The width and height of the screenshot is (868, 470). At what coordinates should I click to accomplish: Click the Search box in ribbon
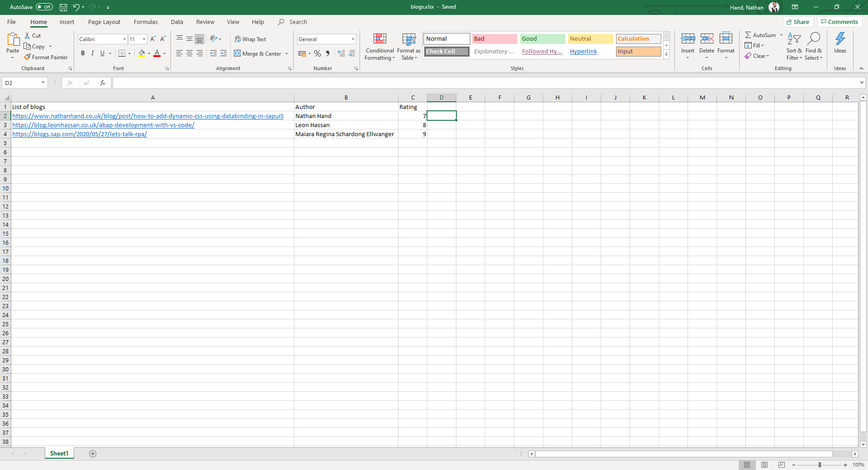(293, 22)
